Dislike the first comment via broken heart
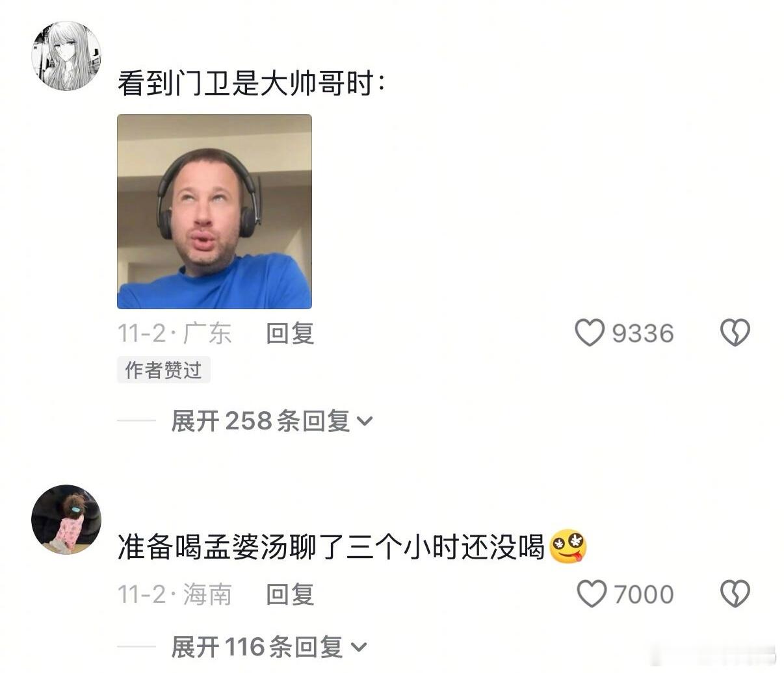 click(x=735, y=333)
